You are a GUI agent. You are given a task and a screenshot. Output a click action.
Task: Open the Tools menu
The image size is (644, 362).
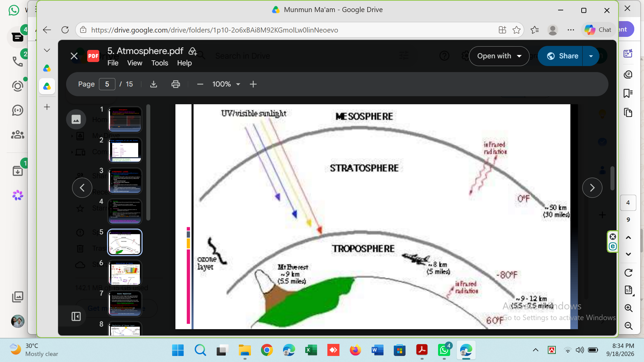160,63
